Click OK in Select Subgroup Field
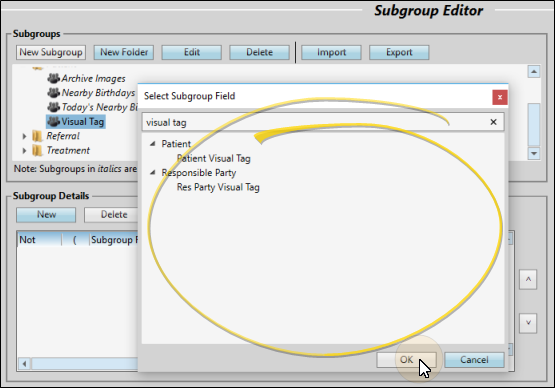This screenshot has width=555, height=388. pyautogui.click(x=406, y=360)
